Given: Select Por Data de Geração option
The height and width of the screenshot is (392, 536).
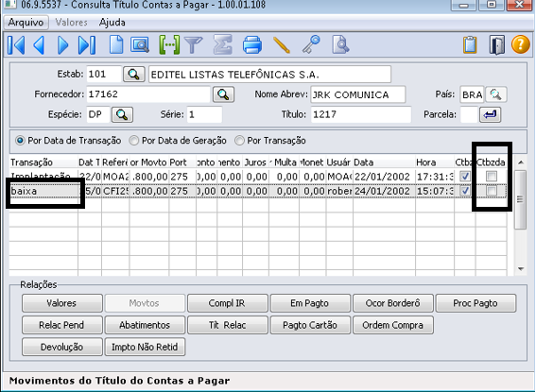Looking at the screenshot, I should click(178, 141).
